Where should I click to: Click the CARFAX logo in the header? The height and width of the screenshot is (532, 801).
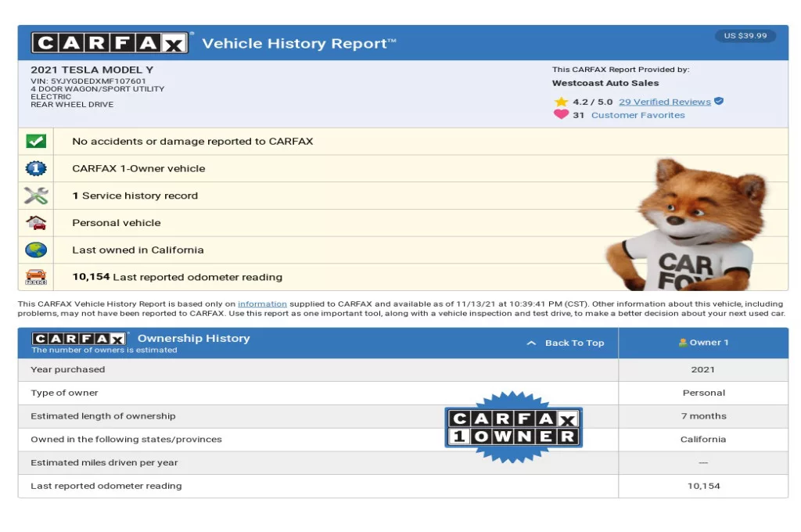(x=110, y=43)
